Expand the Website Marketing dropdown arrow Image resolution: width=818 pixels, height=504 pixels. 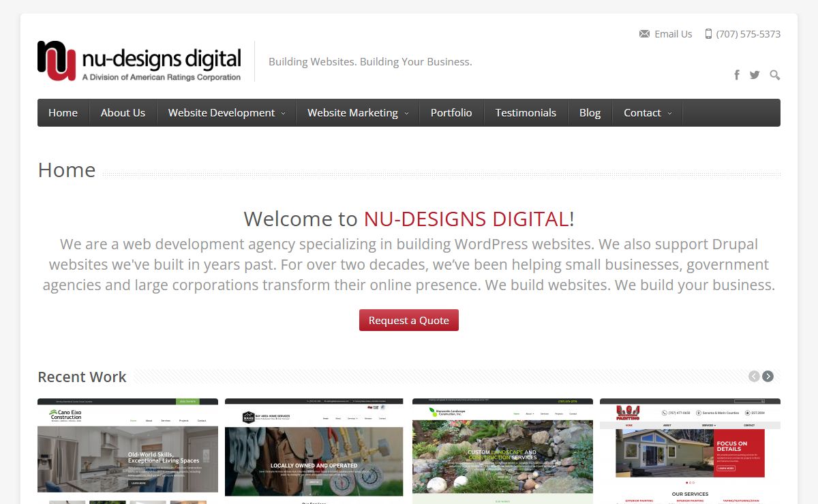tap(406, 114)
